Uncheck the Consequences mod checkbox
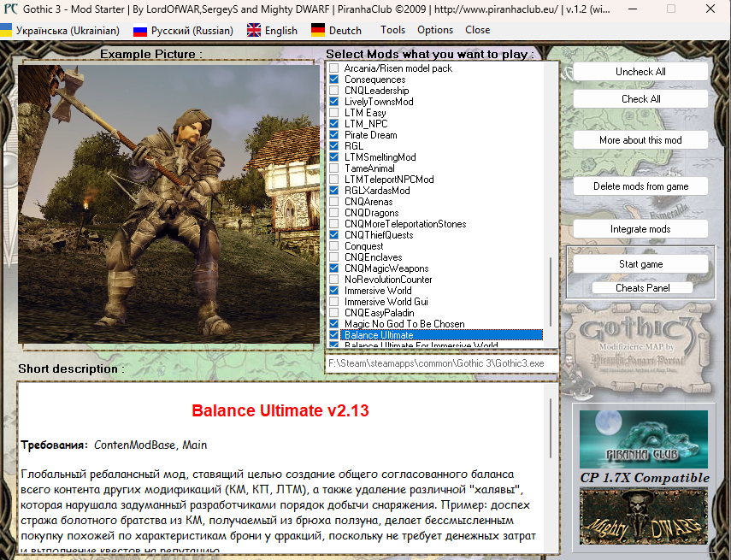731x560 pixels. 334,80
